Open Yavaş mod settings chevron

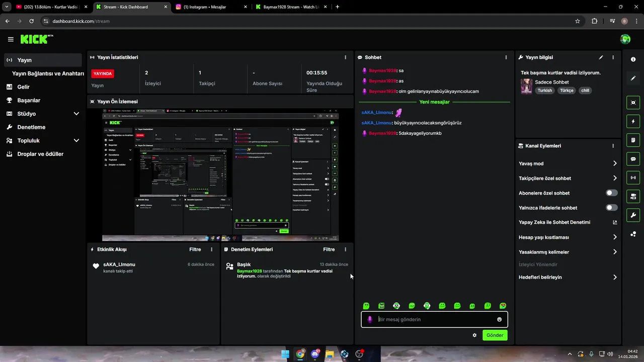tap(615, 163)
